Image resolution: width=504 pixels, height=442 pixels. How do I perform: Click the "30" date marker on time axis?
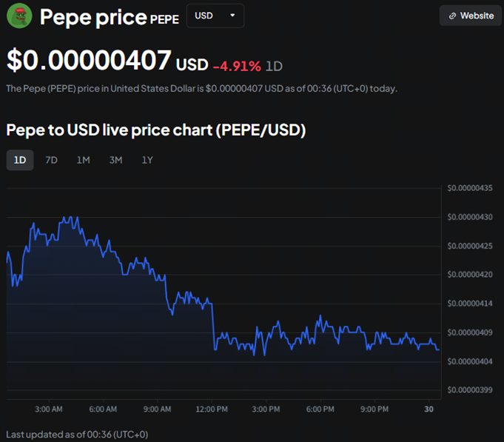coord(429,409)
